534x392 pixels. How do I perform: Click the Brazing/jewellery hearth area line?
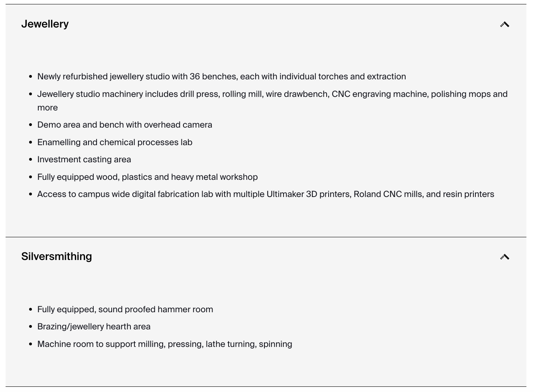coord(94,327)
